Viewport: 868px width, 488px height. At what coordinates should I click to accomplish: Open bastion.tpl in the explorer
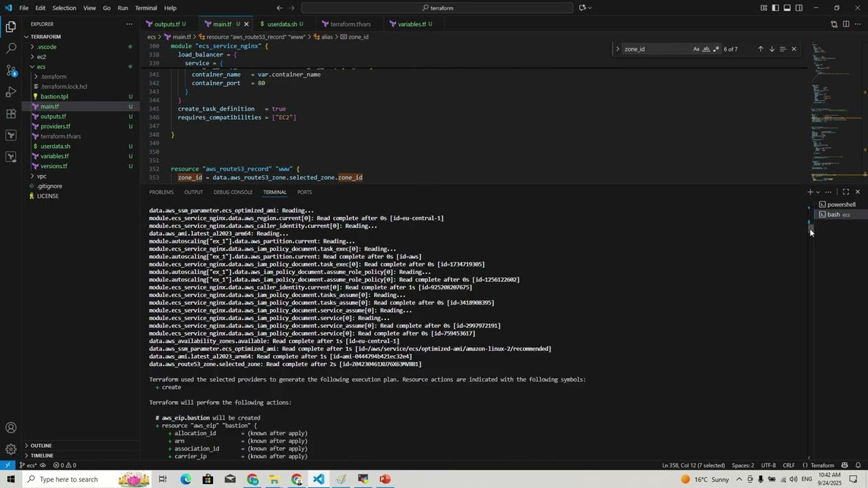81,96
